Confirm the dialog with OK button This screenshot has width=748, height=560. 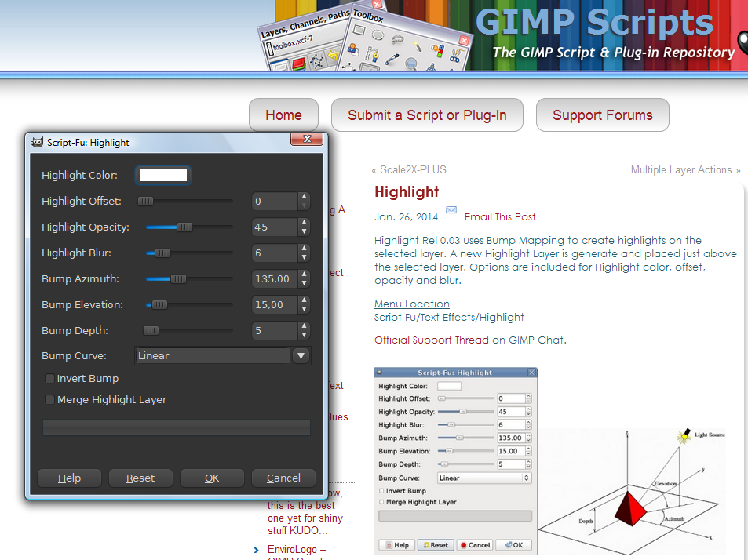pos(212,478)
